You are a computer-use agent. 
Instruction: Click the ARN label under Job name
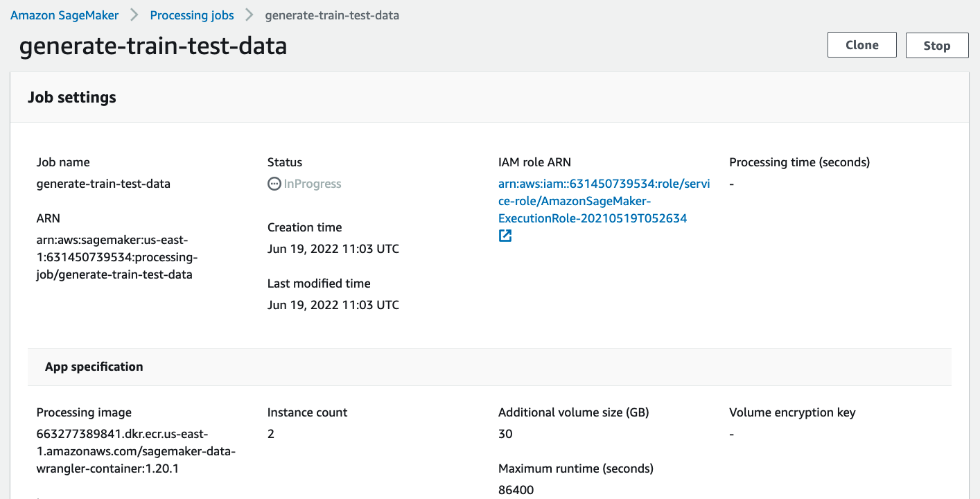[x=49, y=218]
